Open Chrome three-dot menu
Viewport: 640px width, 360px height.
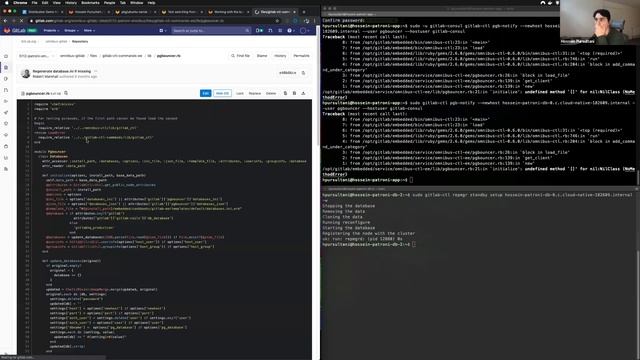tap(315, 21)
